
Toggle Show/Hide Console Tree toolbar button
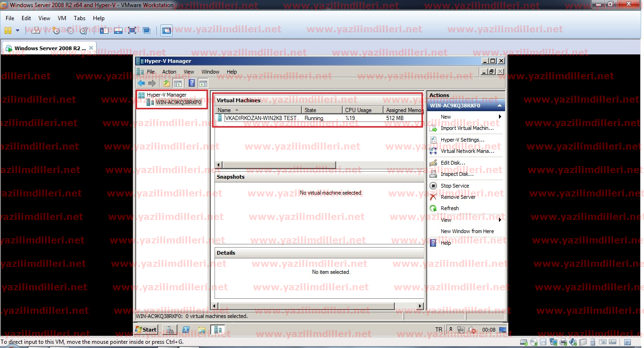coord(178,83)
